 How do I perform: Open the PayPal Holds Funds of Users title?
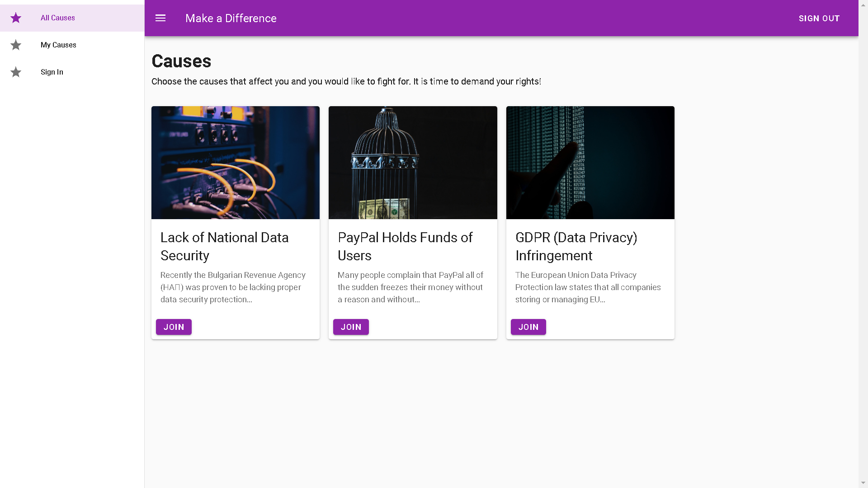point(405,246)
